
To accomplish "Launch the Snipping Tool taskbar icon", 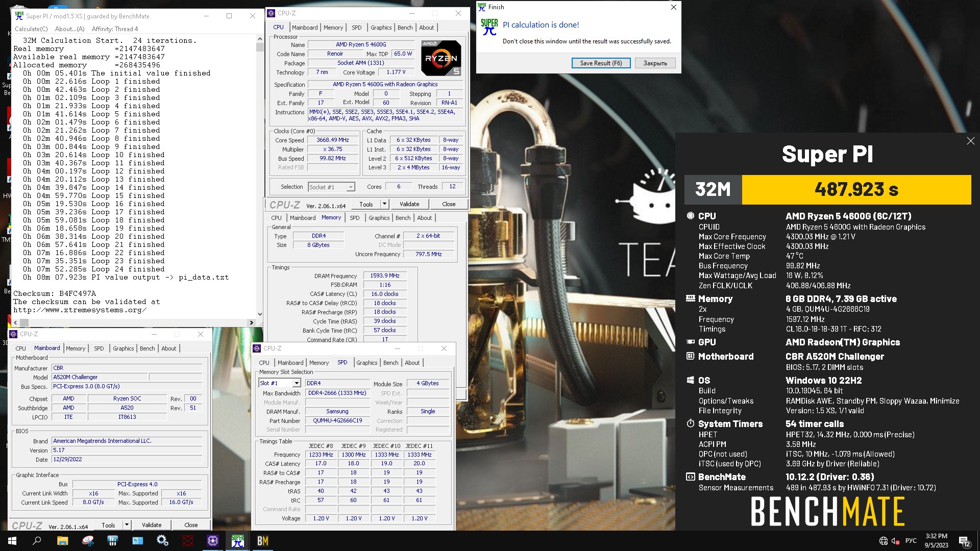I will coord(88,541).
